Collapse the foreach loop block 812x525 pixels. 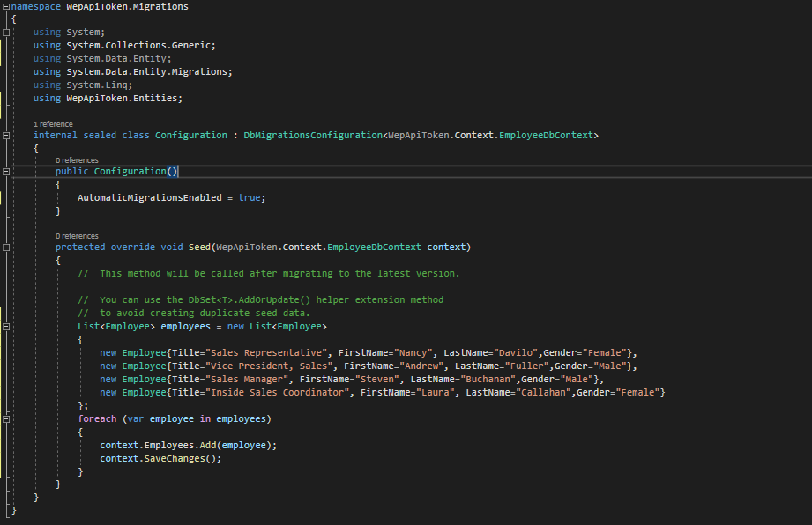click(x=5, y=418)
